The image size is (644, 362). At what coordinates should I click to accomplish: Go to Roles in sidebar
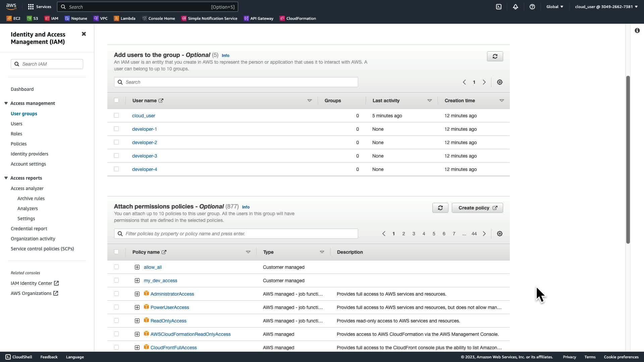pyautogui.click(x=16, y=134)
